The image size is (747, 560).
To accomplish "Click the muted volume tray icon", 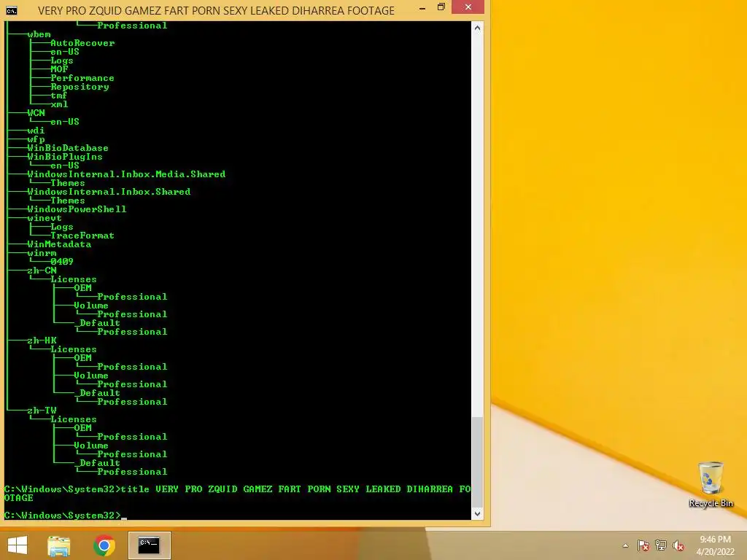I will coord(678,545).
